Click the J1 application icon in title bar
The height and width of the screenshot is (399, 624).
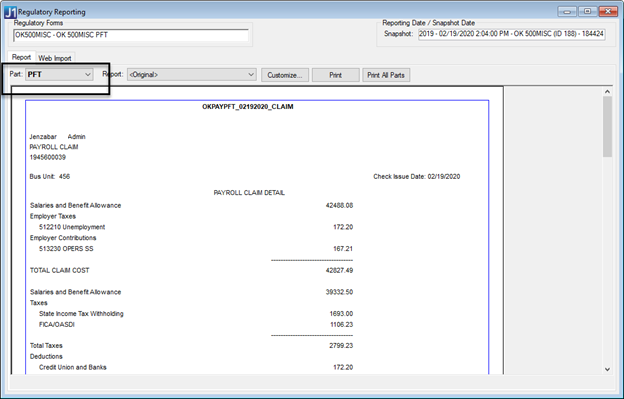10,12
